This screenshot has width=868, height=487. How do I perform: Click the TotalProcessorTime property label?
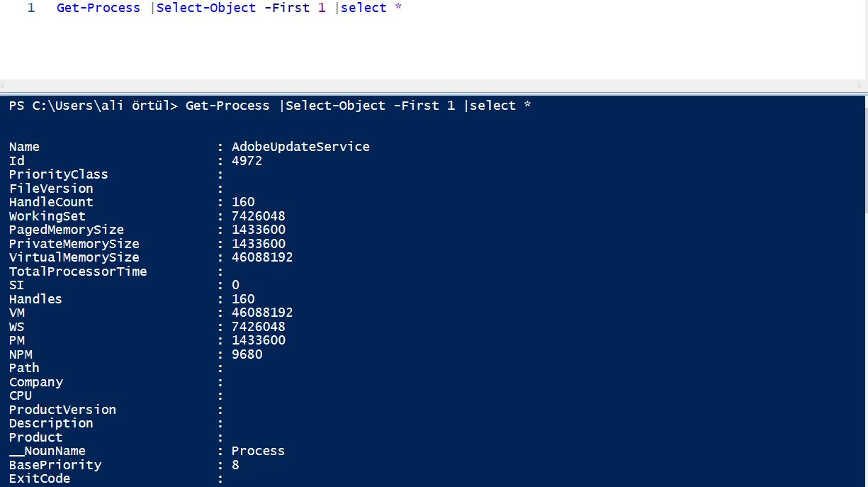(x=78, y=272)
